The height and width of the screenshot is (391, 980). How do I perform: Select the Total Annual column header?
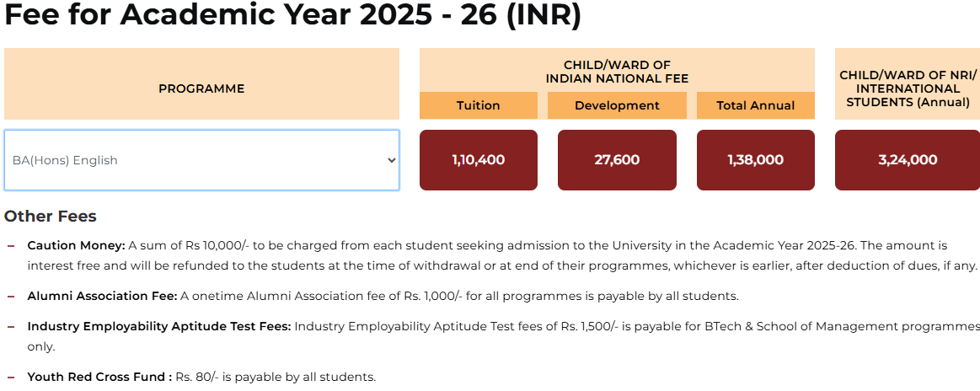755,105
